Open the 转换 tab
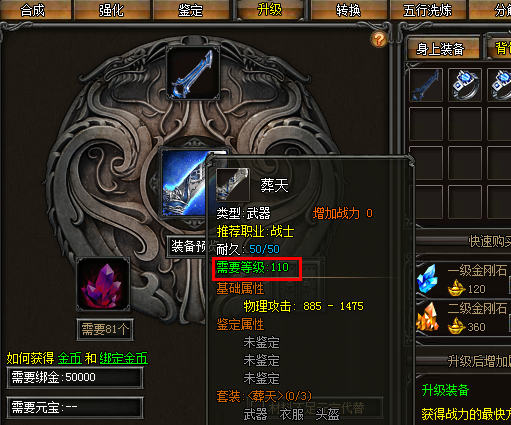511x425 pixels. (x=348, y=10)
